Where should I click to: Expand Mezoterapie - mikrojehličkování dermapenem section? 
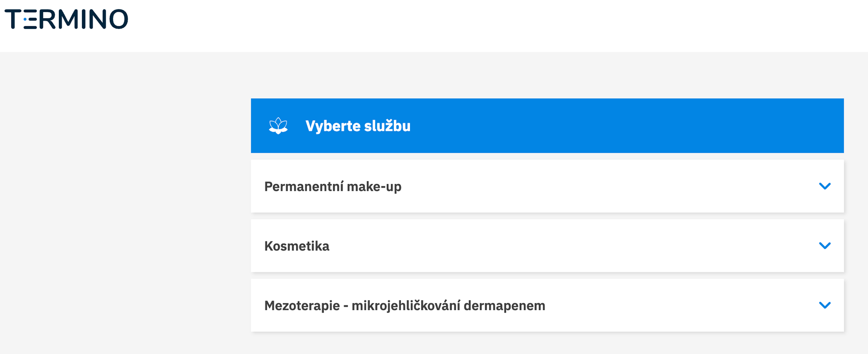tap(547, 306)
